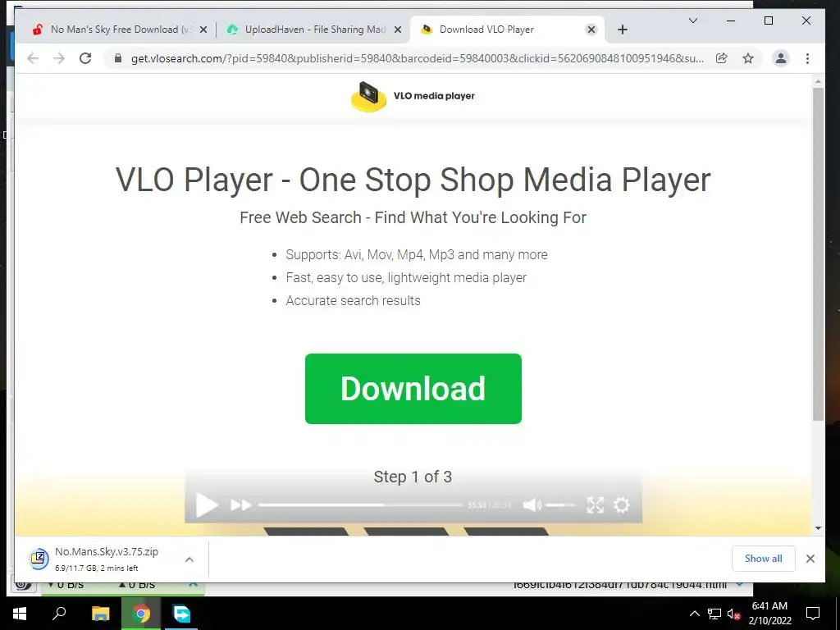840x630 pixels.
Task: View site security lock information
Action: (x=118, y=58)
